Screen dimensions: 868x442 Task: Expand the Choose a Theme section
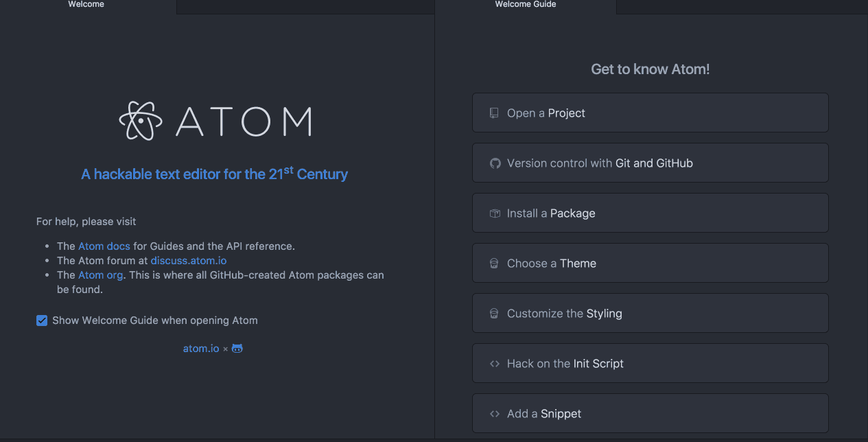click(x=650, y=263)
